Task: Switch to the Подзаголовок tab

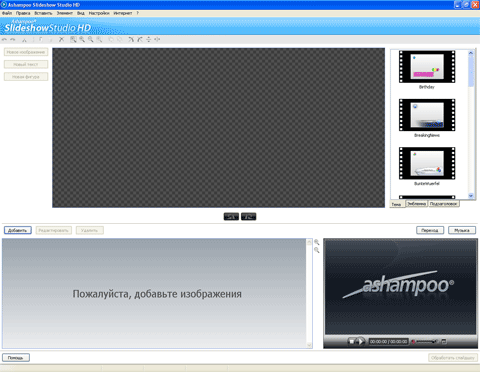Action: [x=443, y=204]
